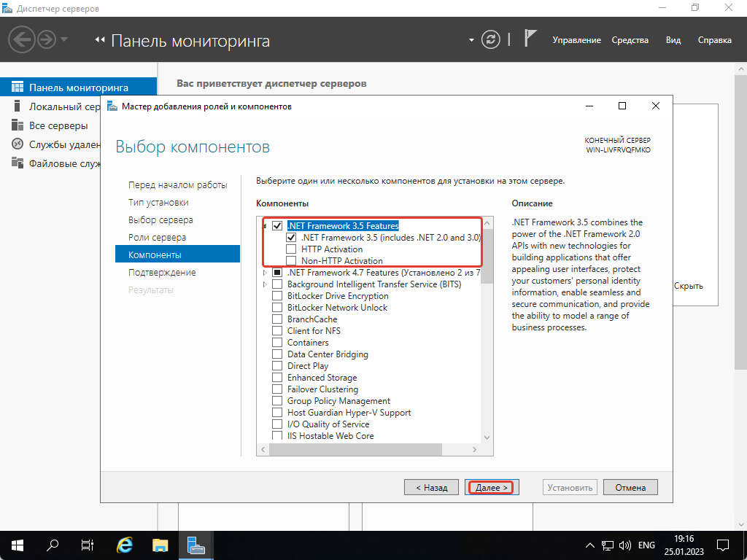The image size is (747, 560).
Task: Go to Выбор сервера wizard step
Action: 160,219
